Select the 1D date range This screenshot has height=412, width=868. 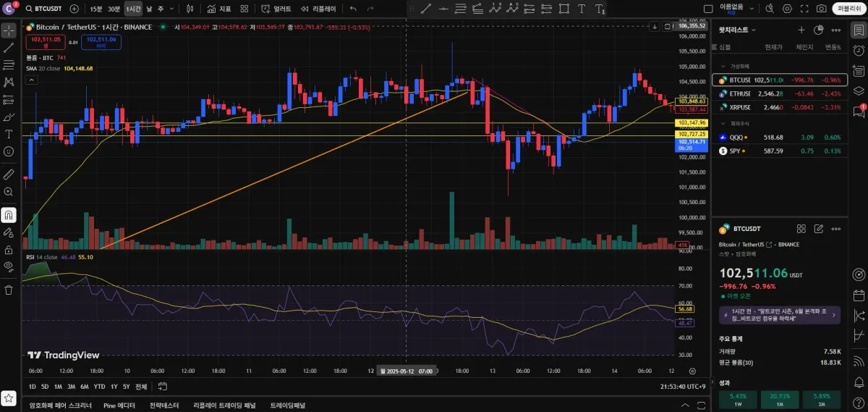pos(33,387)
